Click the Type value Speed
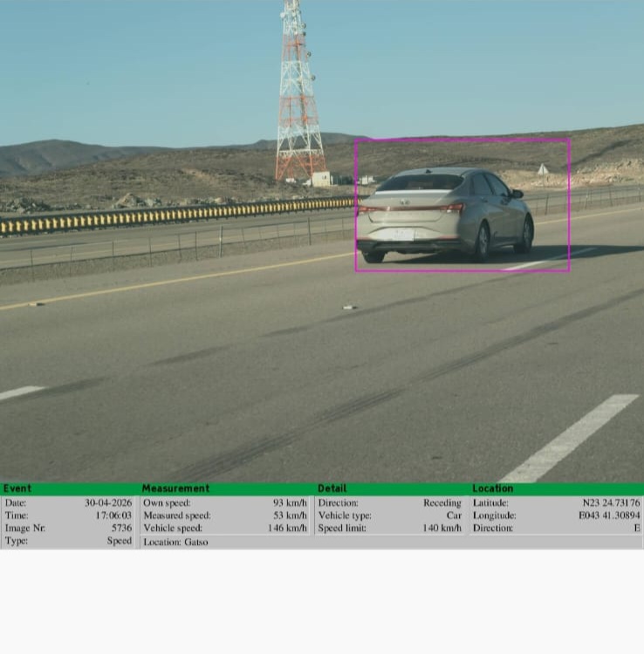This screenshot has height=654, width=644. pos(120,541)
